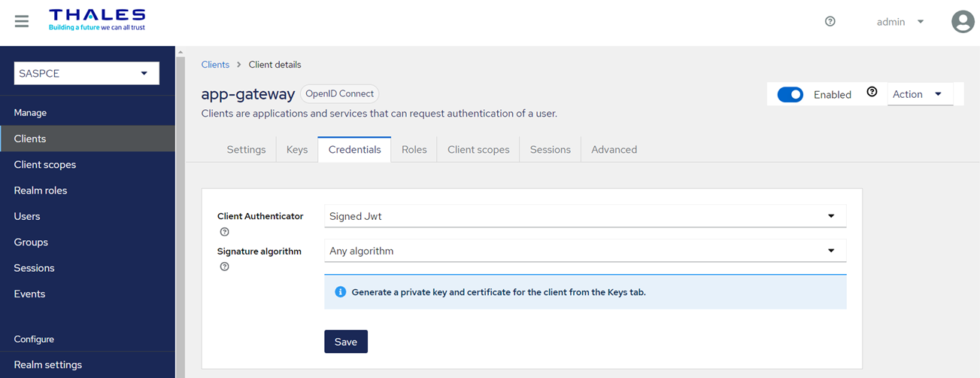The image size is (980, 378).
Task: Switch to the Keys tab
Action: [297, 150]
